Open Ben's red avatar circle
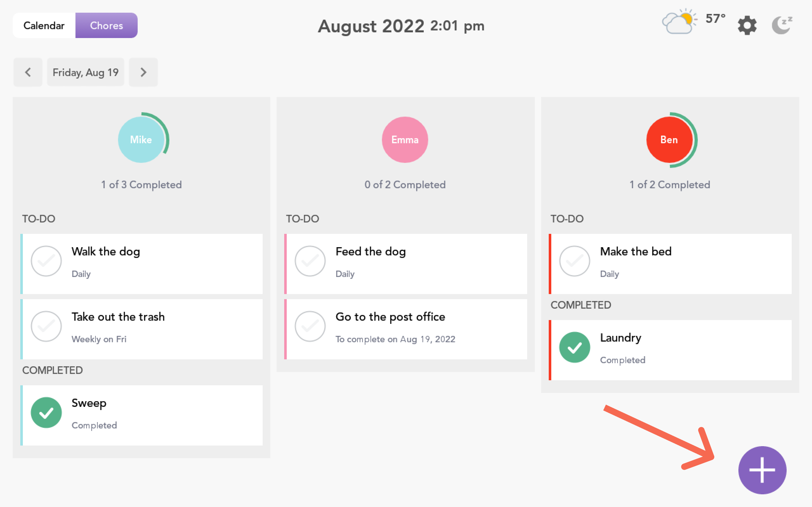 pyautogui.click(x=669, y=139)
